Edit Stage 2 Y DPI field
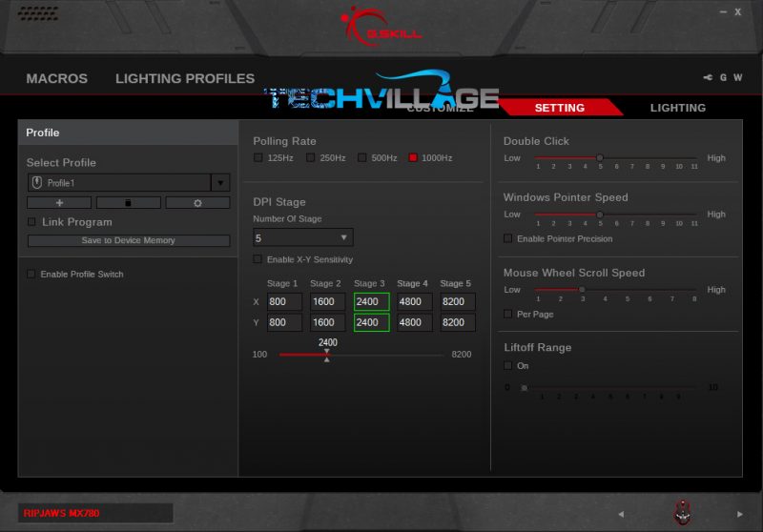 tap(328, 322)
